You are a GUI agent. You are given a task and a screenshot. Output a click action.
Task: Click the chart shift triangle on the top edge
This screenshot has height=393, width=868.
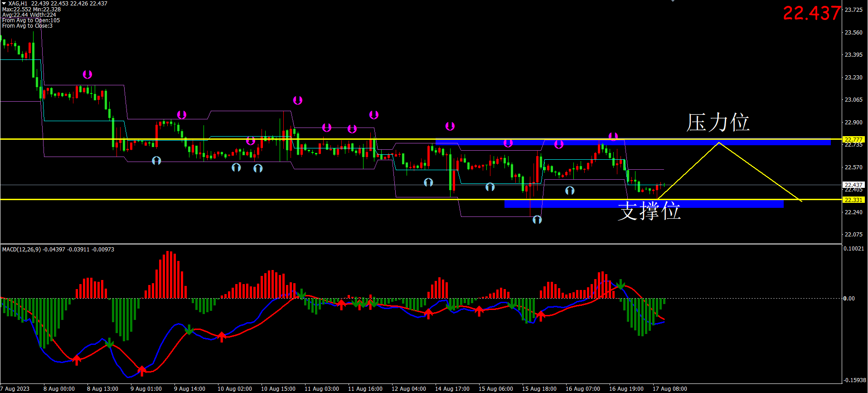pyautogui.click(x=673, y=1)
